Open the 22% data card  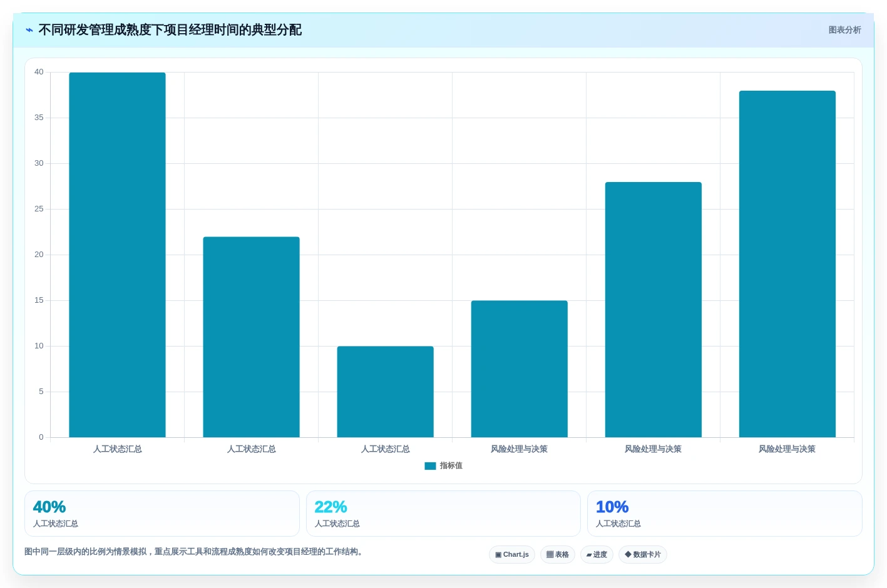(x=443, y=514)
